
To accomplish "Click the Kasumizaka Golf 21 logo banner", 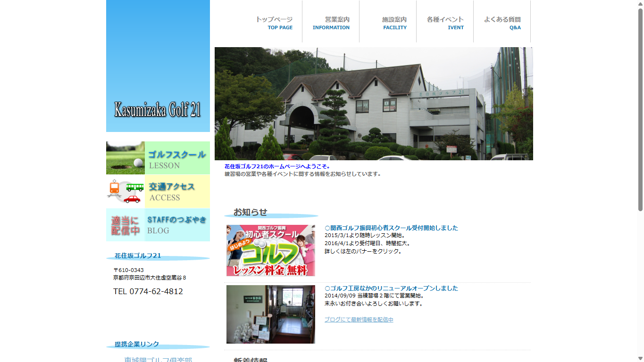I will pos(158,66).
